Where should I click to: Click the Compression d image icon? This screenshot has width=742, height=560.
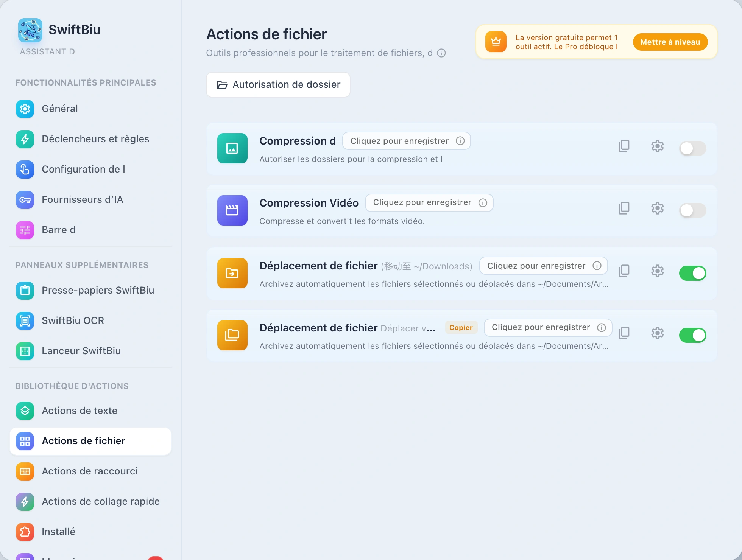click(232, 148)
